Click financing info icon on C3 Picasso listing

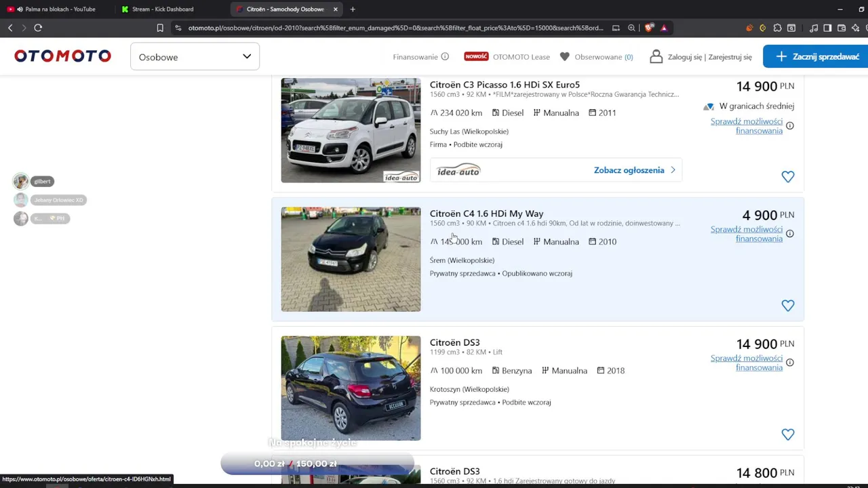[x=790, y=126]
